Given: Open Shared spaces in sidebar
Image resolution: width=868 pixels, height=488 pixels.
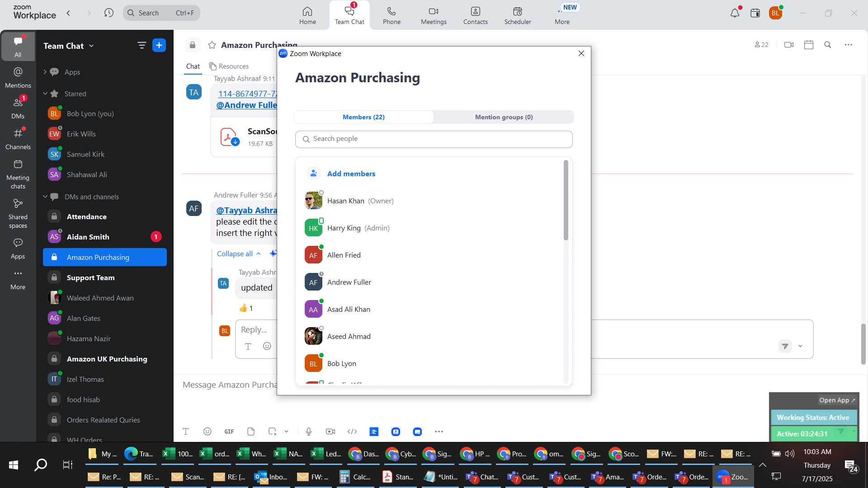Looking at the screenshot, I should point(18,214).
